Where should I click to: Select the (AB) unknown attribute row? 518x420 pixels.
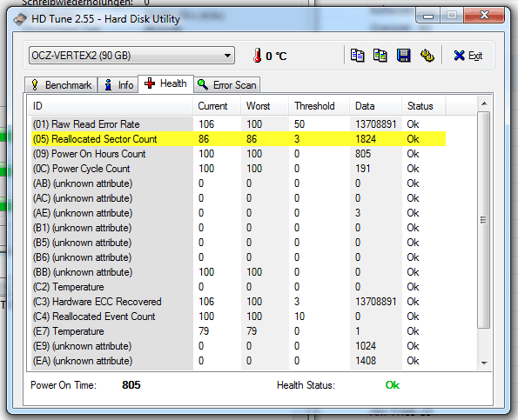point(239,183)
